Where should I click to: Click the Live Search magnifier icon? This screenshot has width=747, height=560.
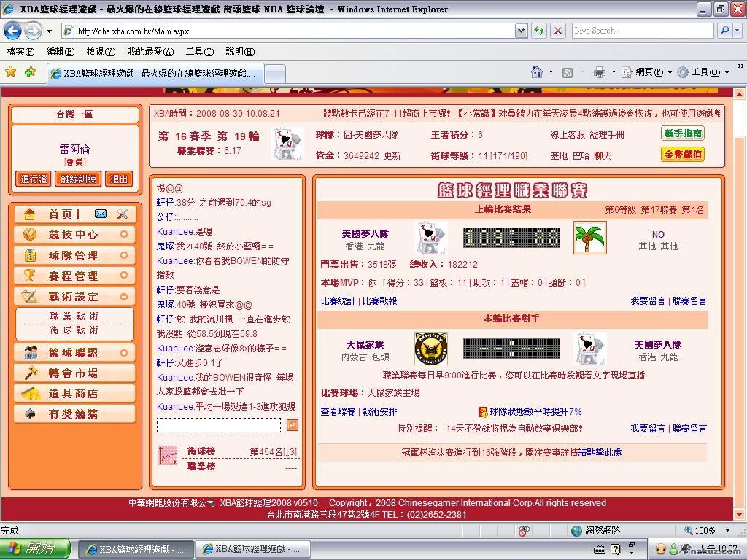tap(724, 31)
